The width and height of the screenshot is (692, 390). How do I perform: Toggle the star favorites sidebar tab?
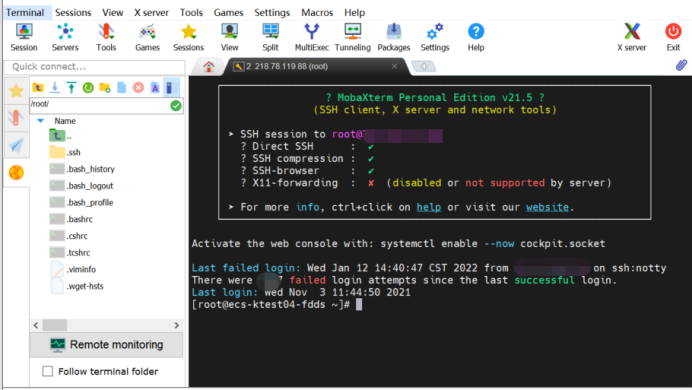tap(16, 90)
